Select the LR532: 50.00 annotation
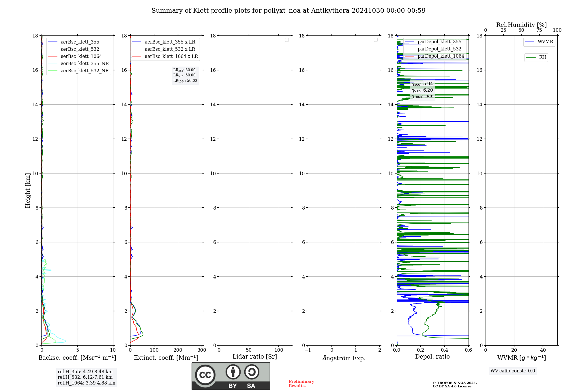The height and width of the screenshot is (392, 577). point(184,75)
